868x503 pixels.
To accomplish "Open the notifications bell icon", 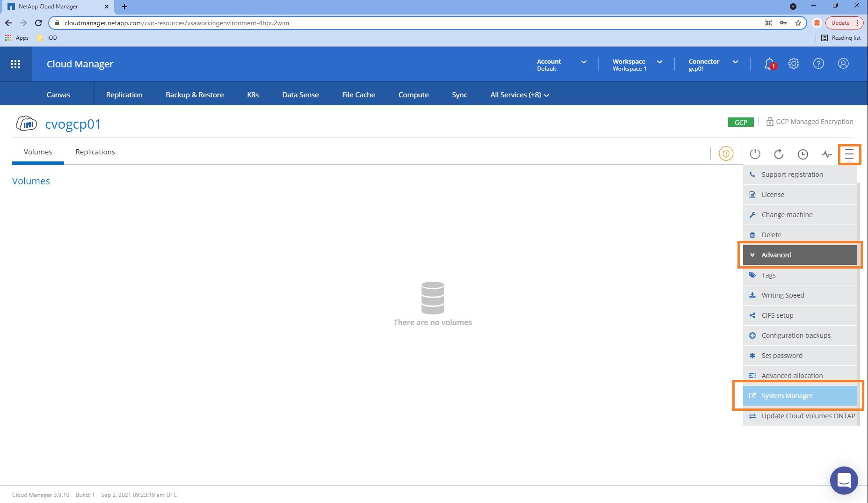I will (769, 64).
